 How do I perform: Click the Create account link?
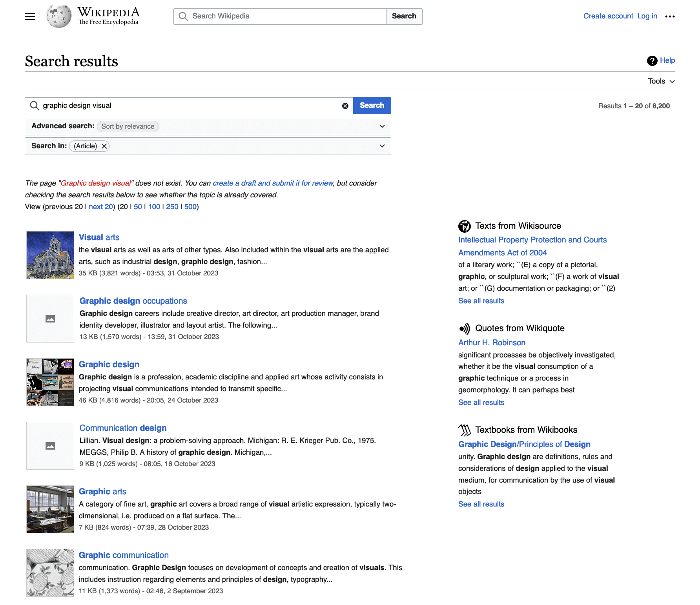click(608, 16)
